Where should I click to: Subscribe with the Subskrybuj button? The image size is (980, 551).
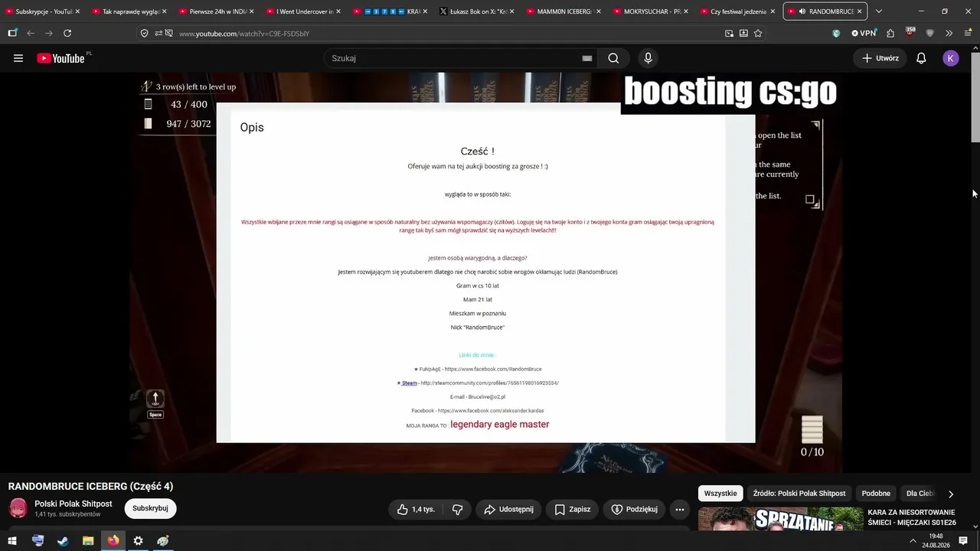coord(150,509)
